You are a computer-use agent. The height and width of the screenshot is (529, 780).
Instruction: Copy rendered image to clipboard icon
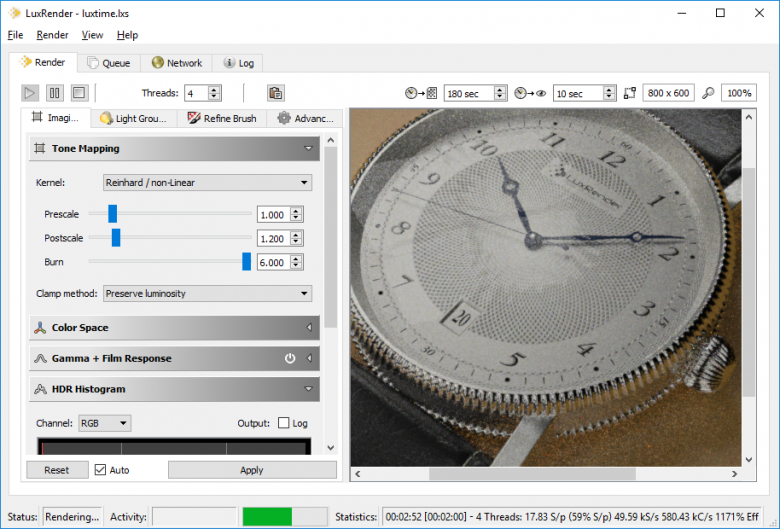point(276,93)
